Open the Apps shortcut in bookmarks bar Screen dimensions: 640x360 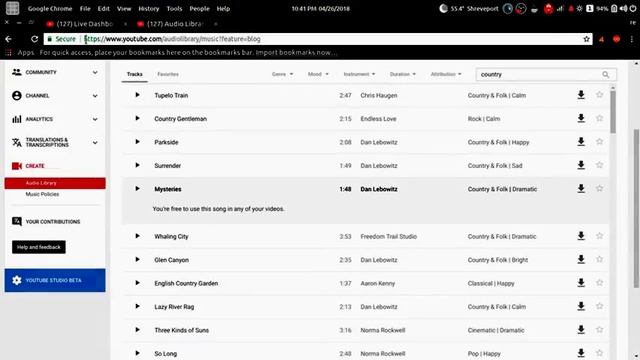tap(20, 53)
